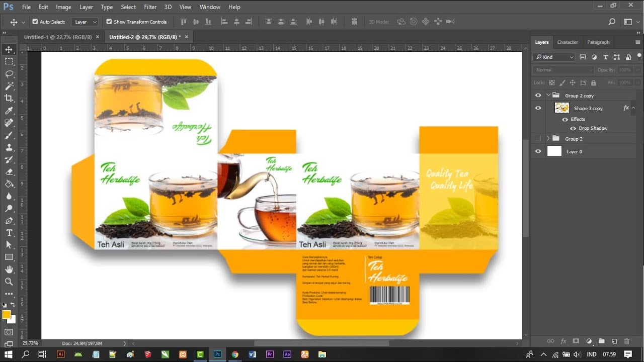Open the File menu
The width and height of the screenshot is (644, 362).
(x=26, y=7)
